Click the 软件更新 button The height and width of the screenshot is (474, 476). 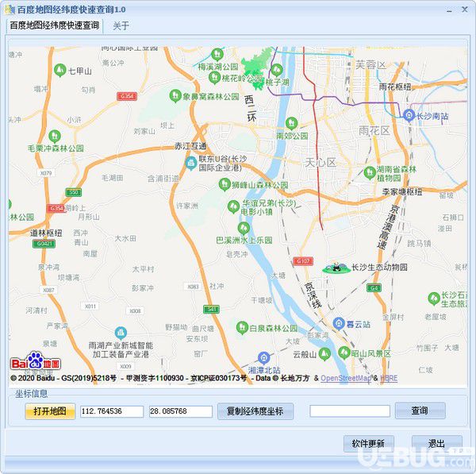point(369,443)
